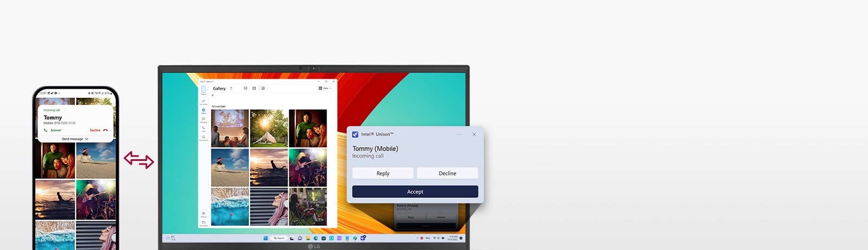Launch Microsoft Edge from the taskbar
This screenshot has width=868, height=250.
[316, 238]
